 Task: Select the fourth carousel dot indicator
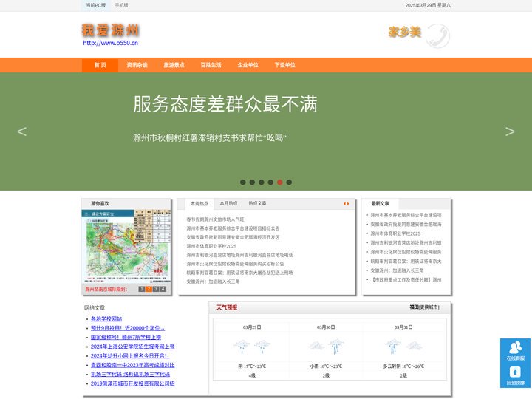tap(270, 183)
